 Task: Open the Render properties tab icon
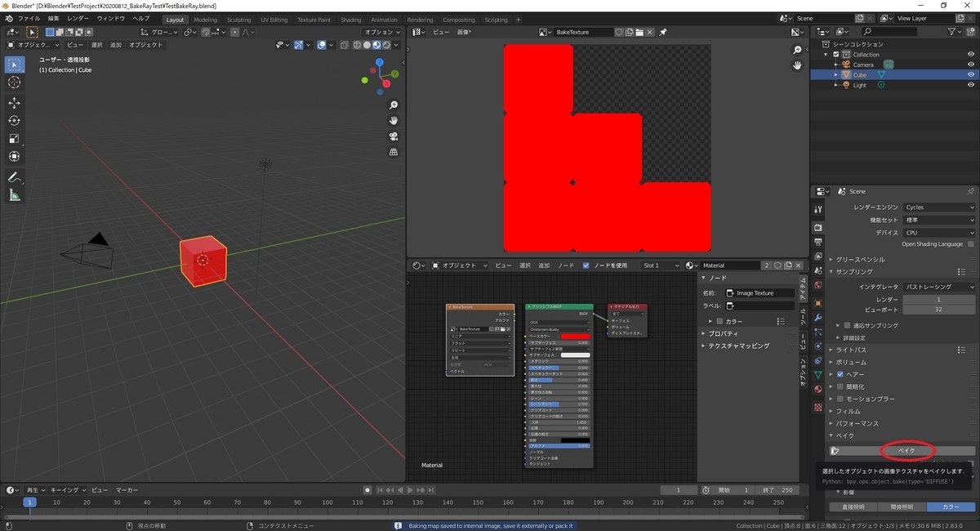click(818, 226)
